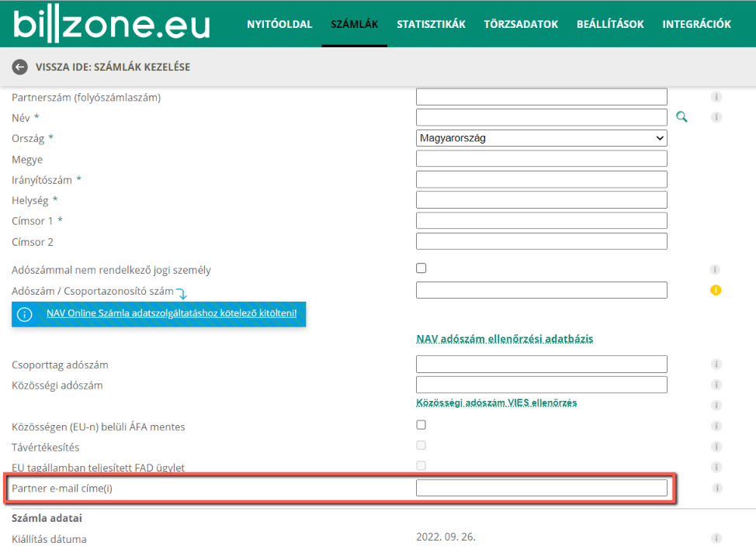Click the Távértékesítés checkbox
The height and width of the screenshot is (546, 756).
tap(421, 445)
